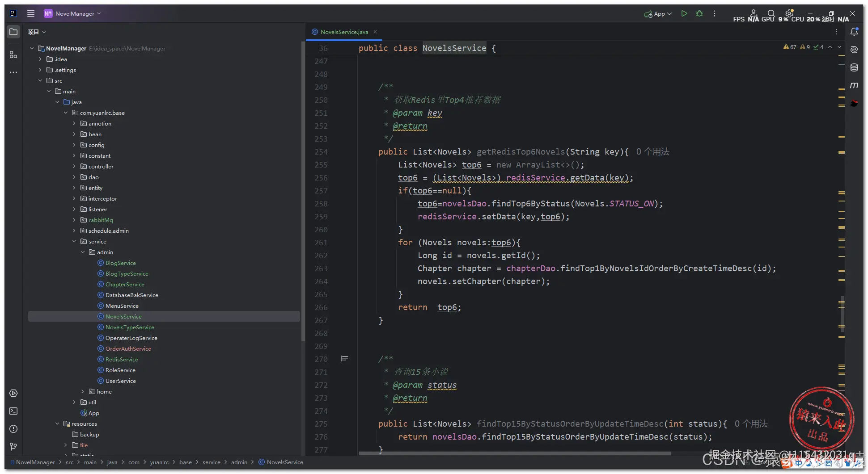Collapse the service package
This screenshot has height=474, width=868.
click(74, 241)
